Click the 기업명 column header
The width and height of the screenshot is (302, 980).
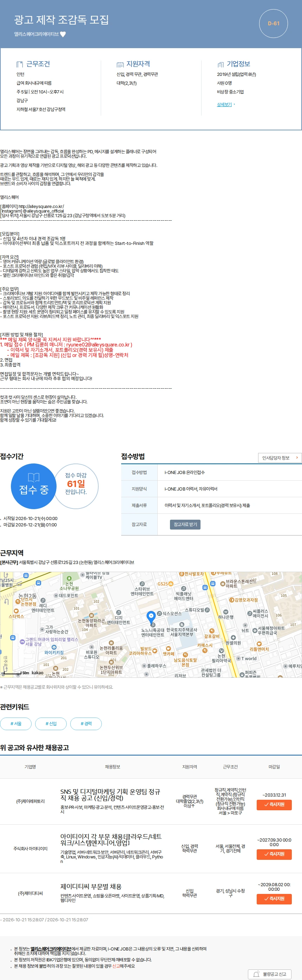(31, 767)
